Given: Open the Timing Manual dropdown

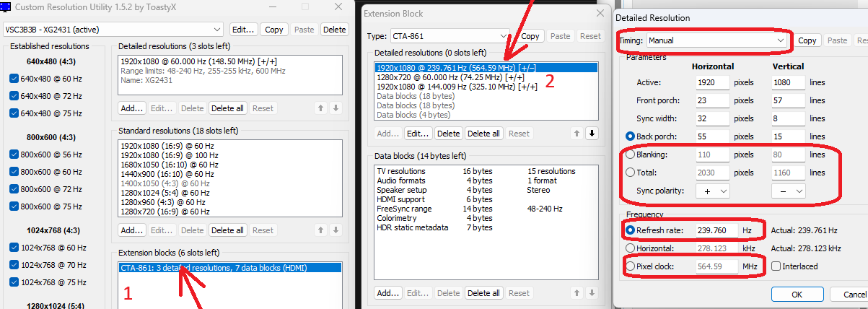Looking at the screenshot, I should [717, 40].
